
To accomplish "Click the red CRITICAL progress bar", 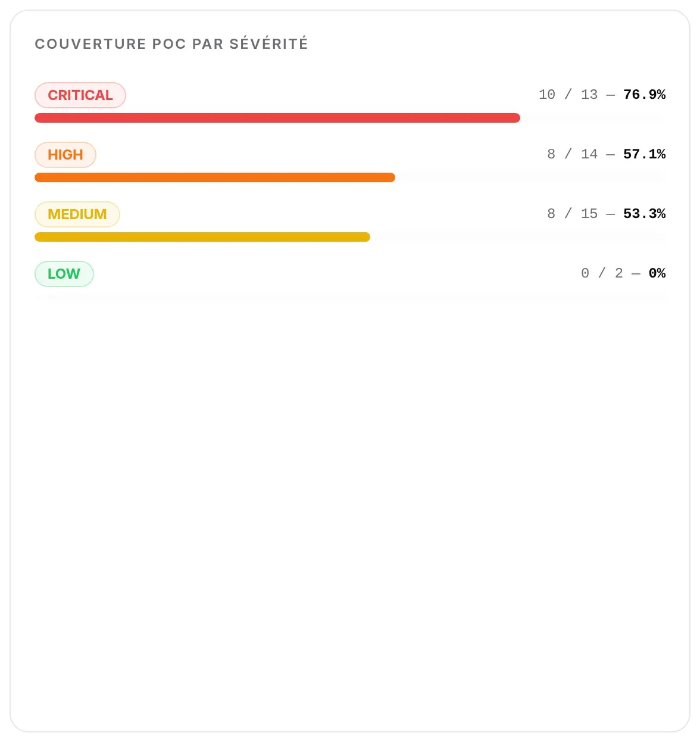I will [277, 118].
